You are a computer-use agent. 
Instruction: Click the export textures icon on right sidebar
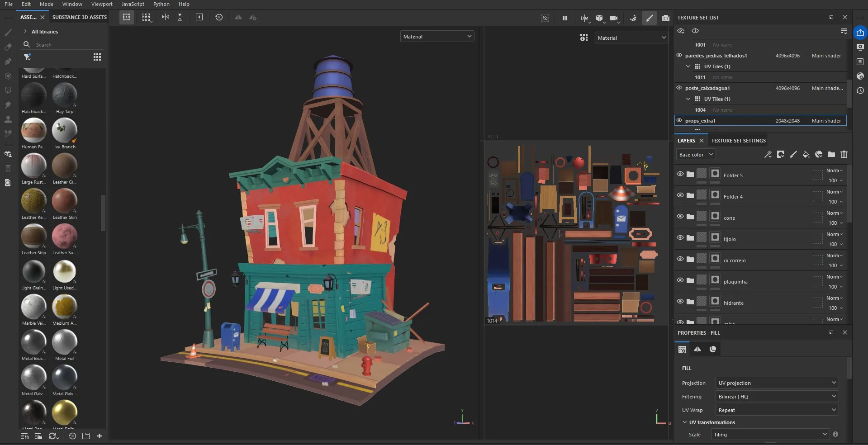(x=860, y=33)
